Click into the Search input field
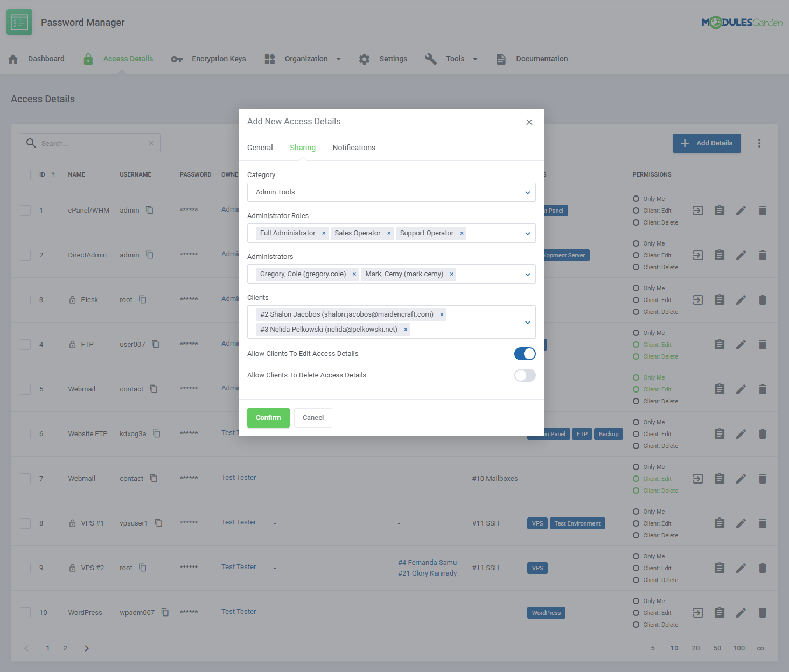This screenshot has width=789, height=672. [92, 143]
